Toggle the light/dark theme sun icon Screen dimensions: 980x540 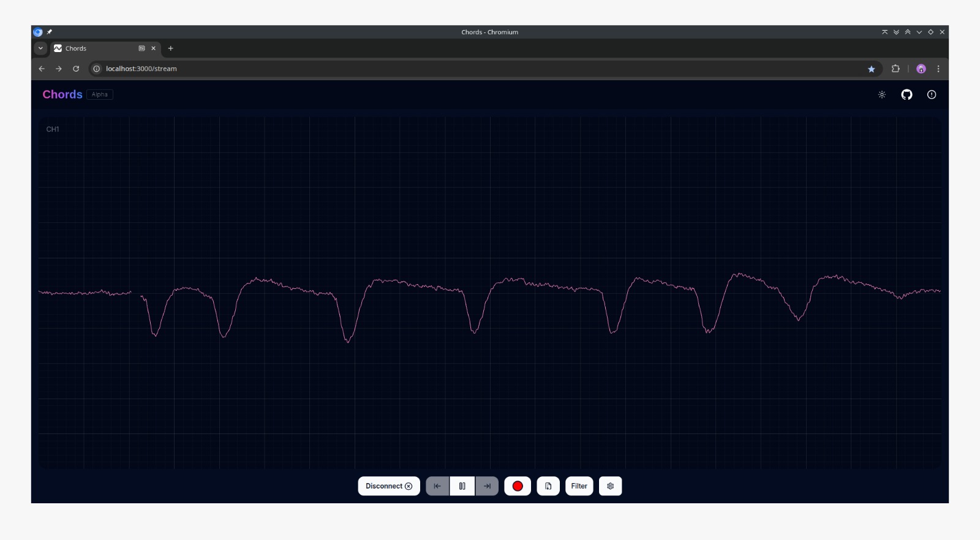[882, 94]
